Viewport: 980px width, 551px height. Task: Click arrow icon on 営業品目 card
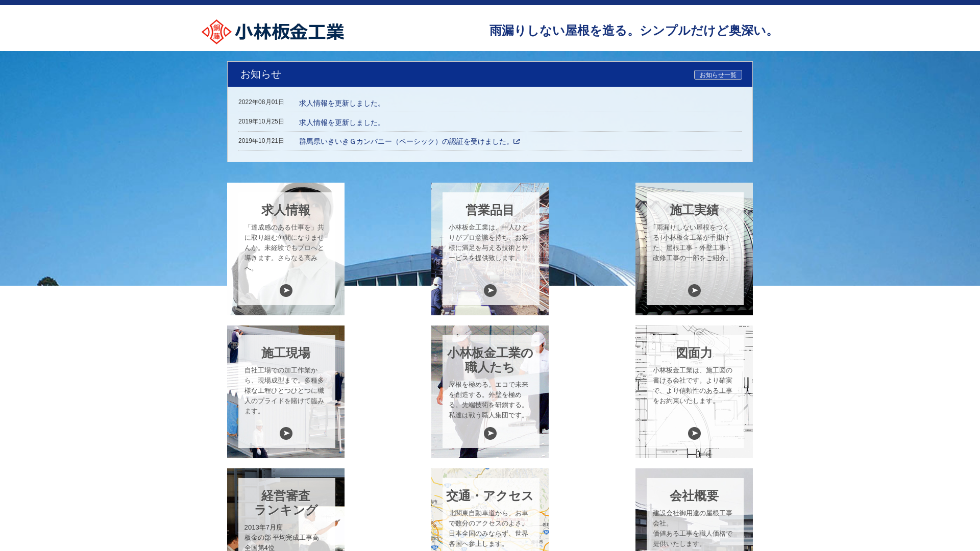coord(490,290)
